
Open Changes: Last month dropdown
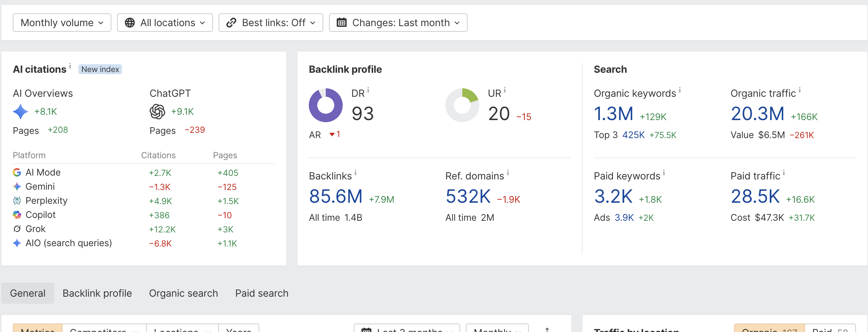(x=398, y=23)
